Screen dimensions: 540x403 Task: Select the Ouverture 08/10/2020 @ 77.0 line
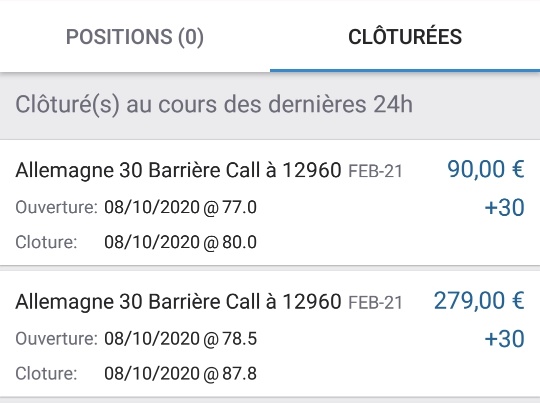tap(136, 207)
